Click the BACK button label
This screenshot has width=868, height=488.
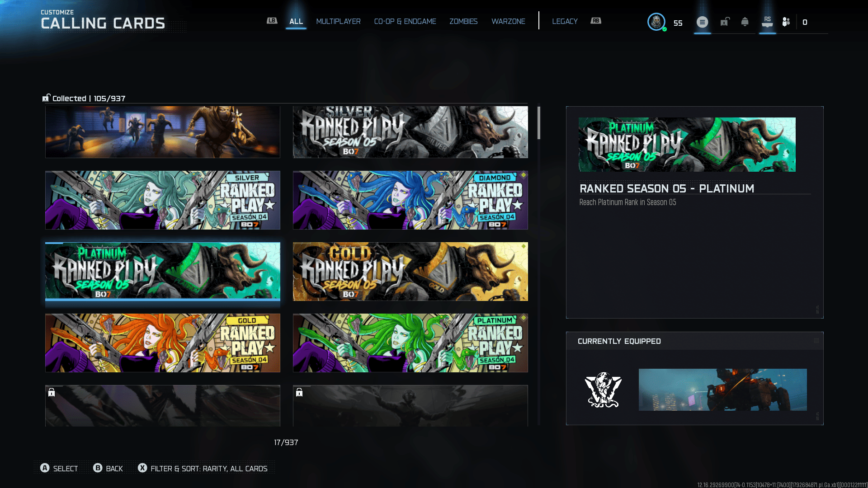pos(114,469)
